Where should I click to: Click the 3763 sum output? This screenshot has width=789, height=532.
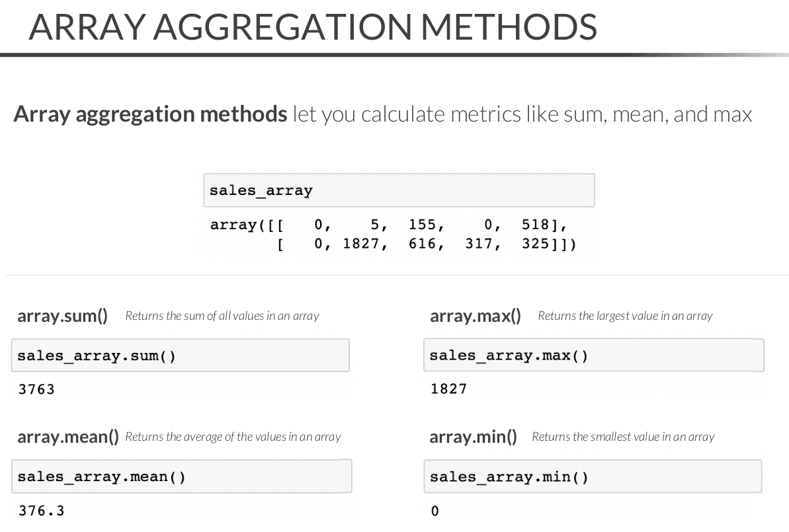36,389
